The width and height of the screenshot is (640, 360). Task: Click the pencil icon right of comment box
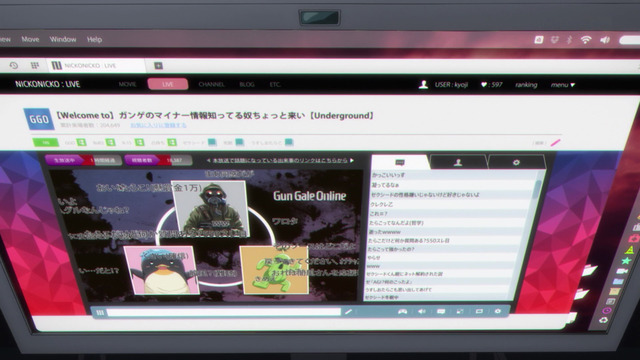click(x=348, y=312)
